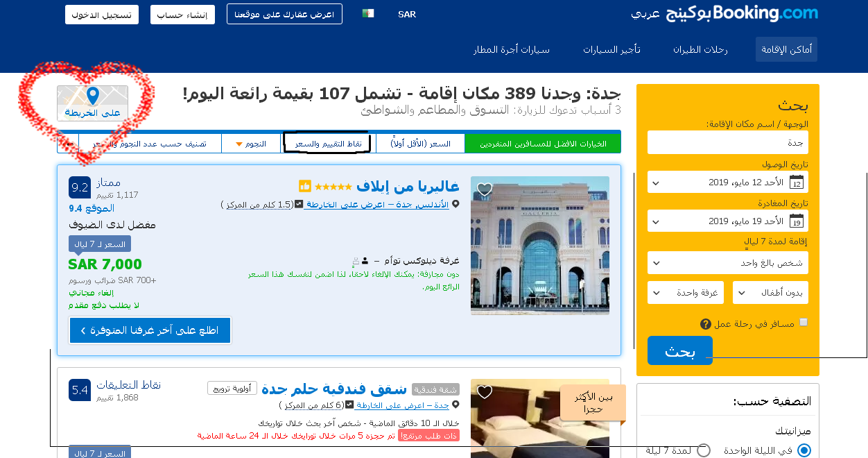Expand the adult count dropdown شخص بالغ واحد
This screenshot has height=458, width=868.
pyautogui.click(x=727, y=262)
